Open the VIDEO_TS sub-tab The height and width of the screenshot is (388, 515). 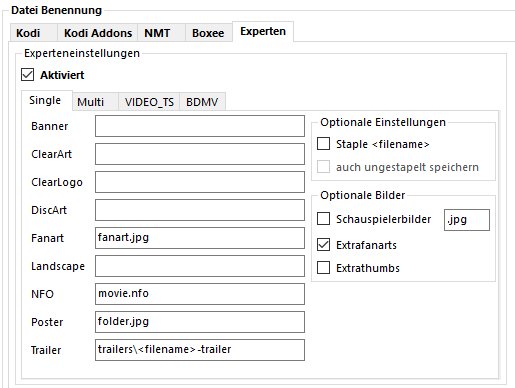[149, 102]
